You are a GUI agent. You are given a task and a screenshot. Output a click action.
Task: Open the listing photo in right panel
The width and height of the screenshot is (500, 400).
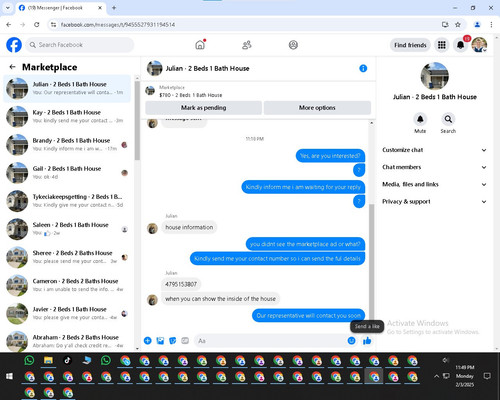click(x=435, y=76)
